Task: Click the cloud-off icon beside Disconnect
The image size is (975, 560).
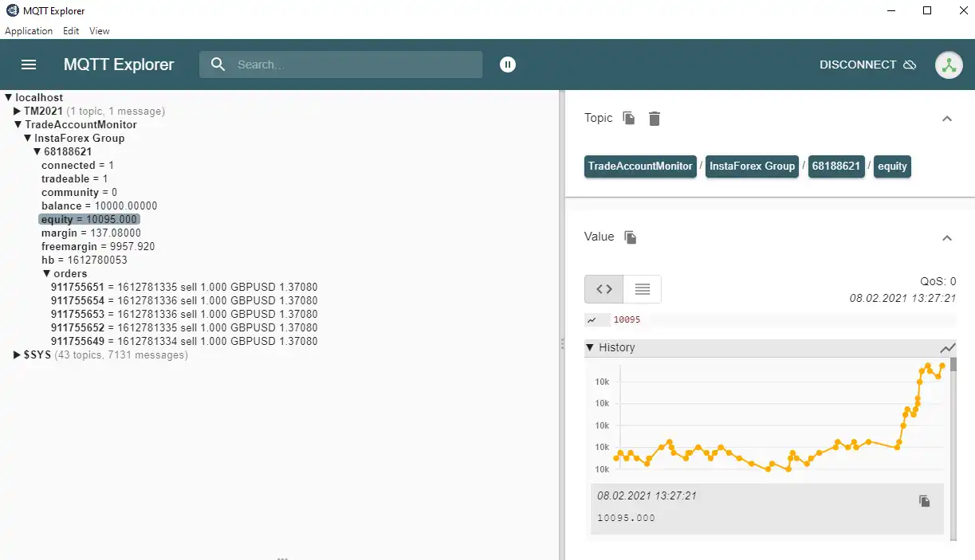Action: click(x=910, y=65)
